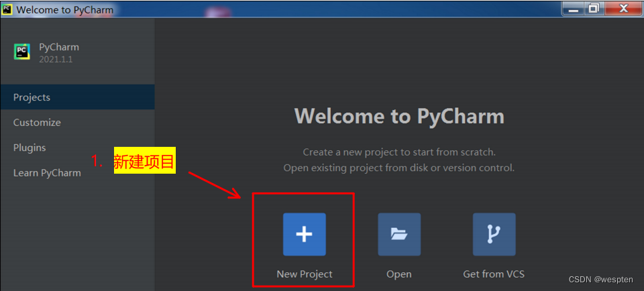The image size is (644, 291).
Task: Click the Welcome to PyCharm heading
Action: 399,116
